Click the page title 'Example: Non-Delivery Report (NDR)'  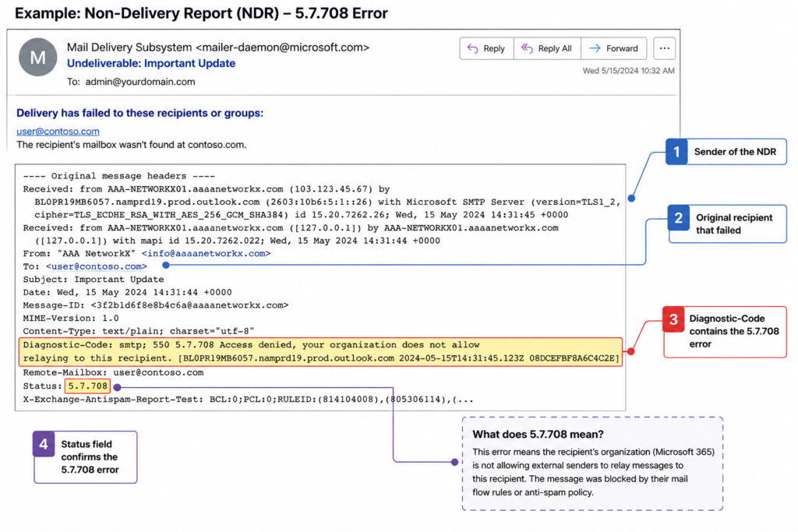click(201, 12)
